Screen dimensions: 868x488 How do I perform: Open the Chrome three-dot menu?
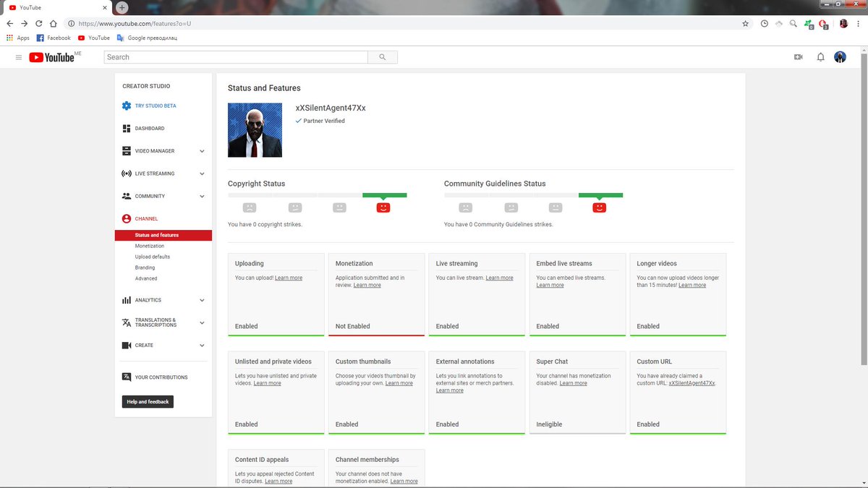click(x=859, y=23)
